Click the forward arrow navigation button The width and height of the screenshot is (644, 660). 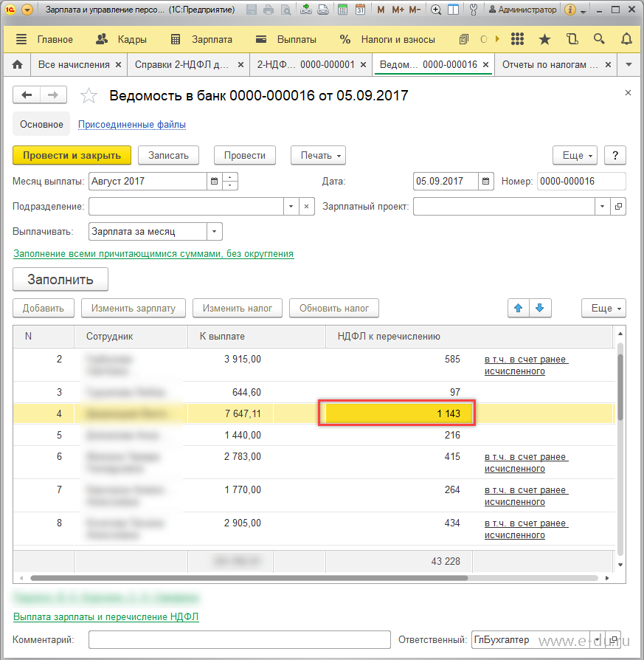coord(53,94)
